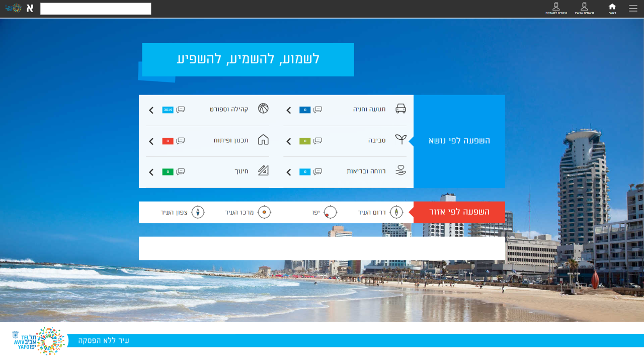Expand arrow next to environment row
Image resolution: width=644 pixels, height=362 pixels.
coord(289,141)
